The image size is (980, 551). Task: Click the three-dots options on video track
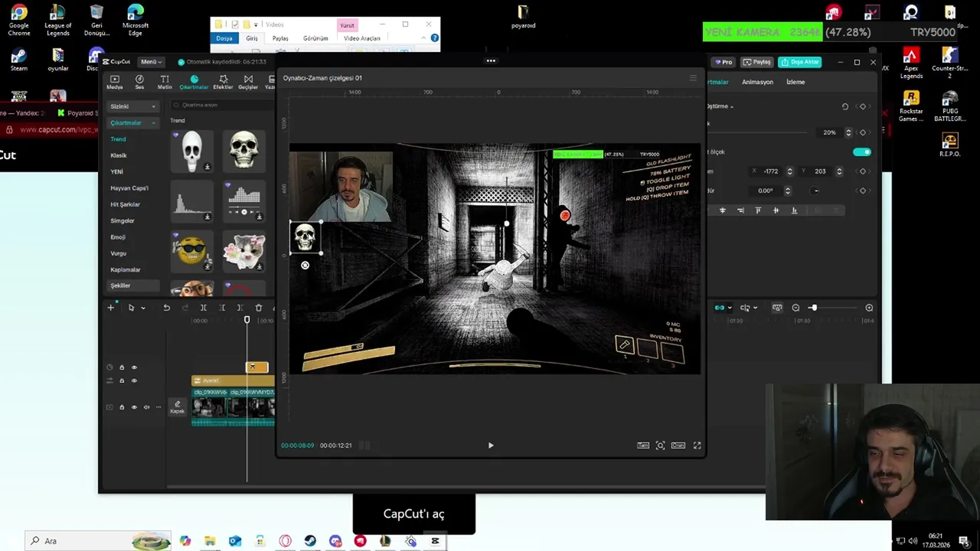(158, 407)
